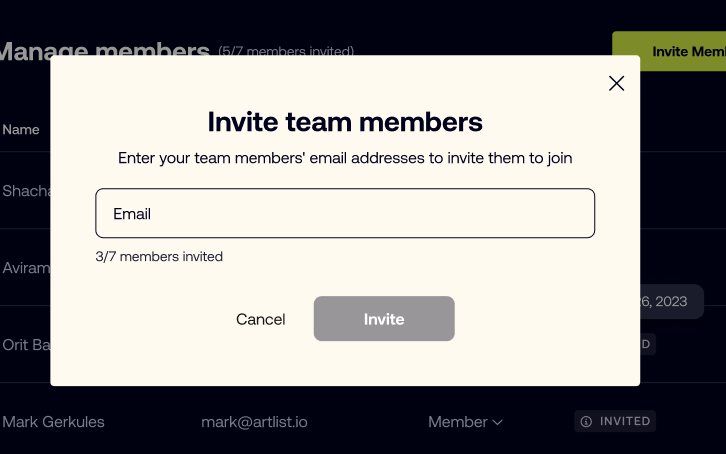Click the Manage members page heading
Viewport: 726px width, 454px height.
coord(105,49)
